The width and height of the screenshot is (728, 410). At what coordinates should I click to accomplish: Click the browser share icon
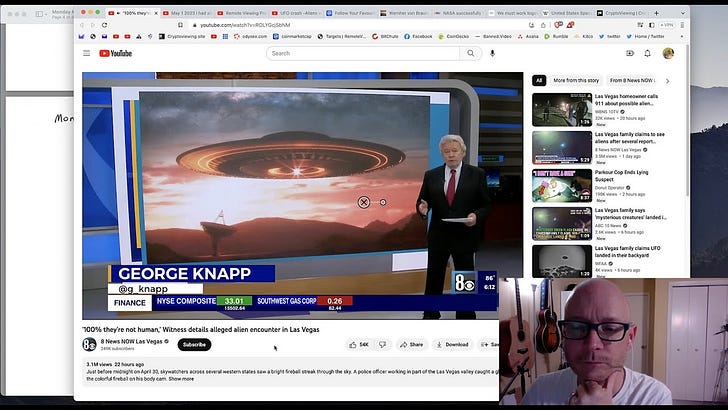[543, 25]
